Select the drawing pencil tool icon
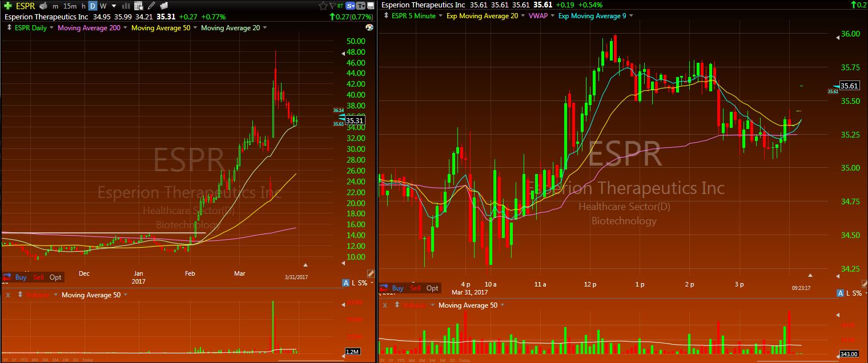The height and width of the screenshot is (363, 868). click(151, 6)
